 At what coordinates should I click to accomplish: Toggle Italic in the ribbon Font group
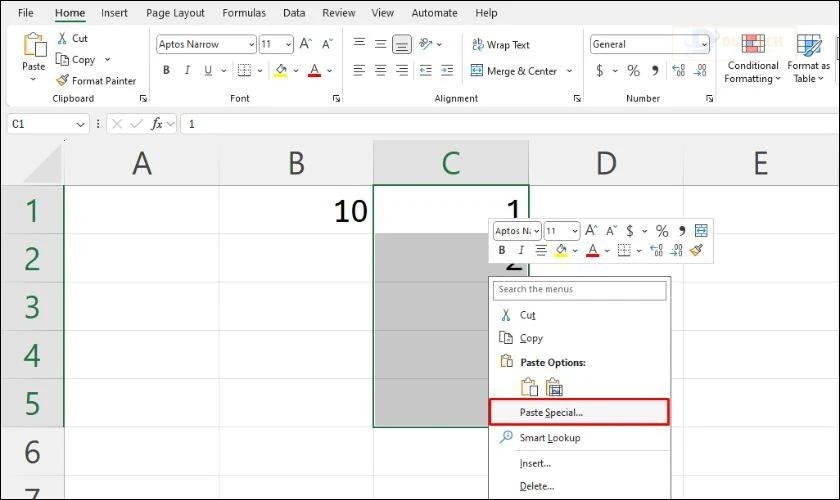coord(189,71)
